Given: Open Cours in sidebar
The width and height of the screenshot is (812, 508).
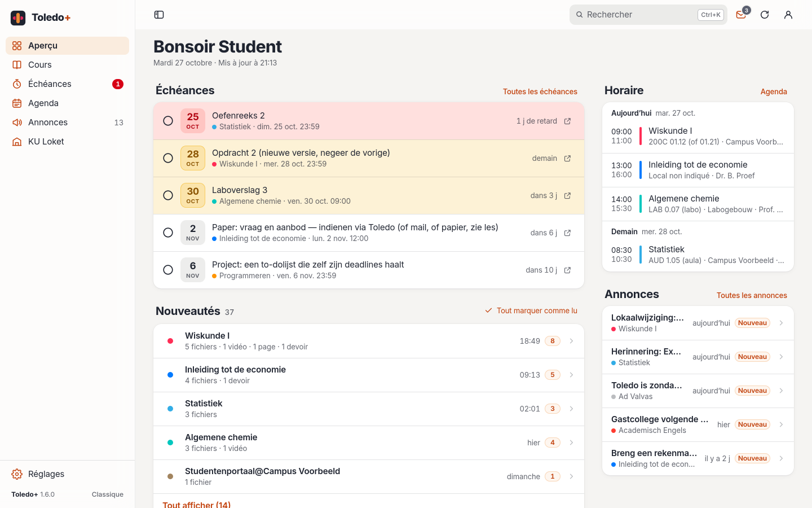Looking at the screenshot, I should [x=67, y=65].
